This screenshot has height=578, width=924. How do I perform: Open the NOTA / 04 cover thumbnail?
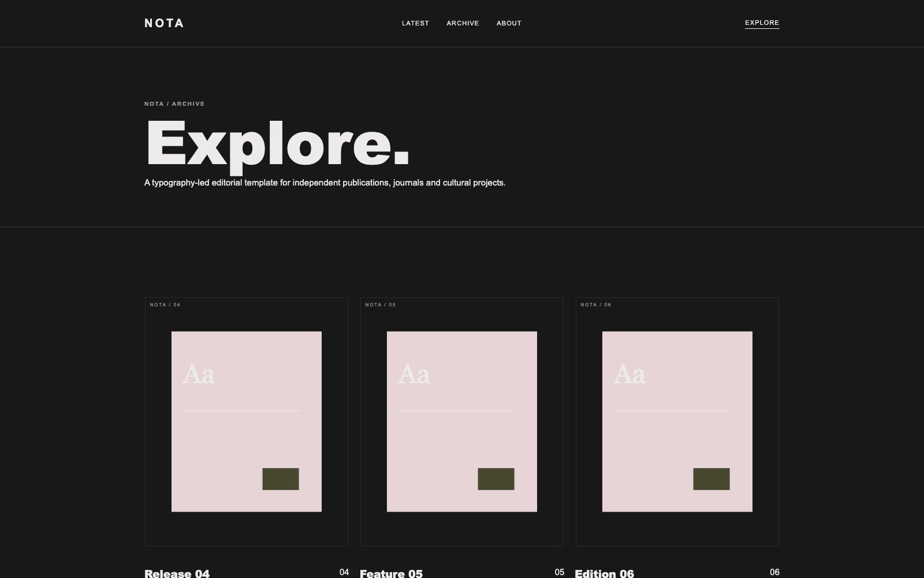point(247,421)
